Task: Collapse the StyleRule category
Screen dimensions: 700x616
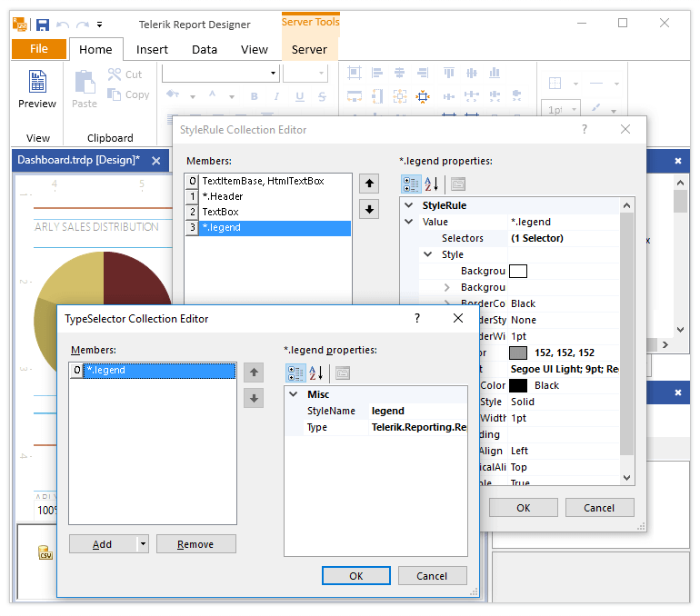Action: click(408, 205)
